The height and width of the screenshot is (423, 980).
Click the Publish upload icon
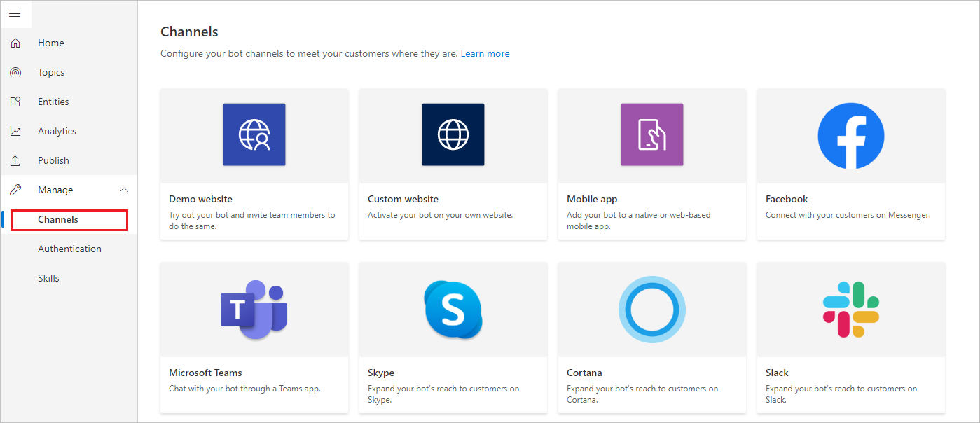15,160
